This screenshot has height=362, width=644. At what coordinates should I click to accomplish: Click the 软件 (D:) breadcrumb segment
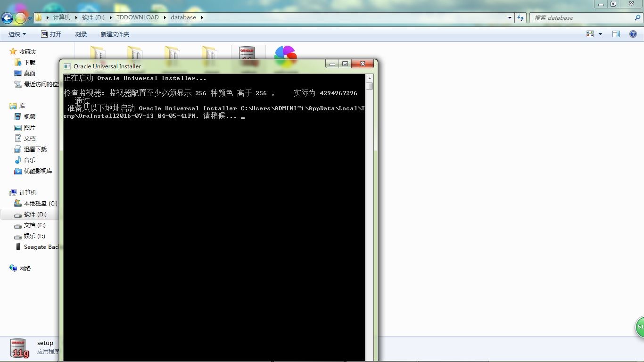(x=93, y=17)
